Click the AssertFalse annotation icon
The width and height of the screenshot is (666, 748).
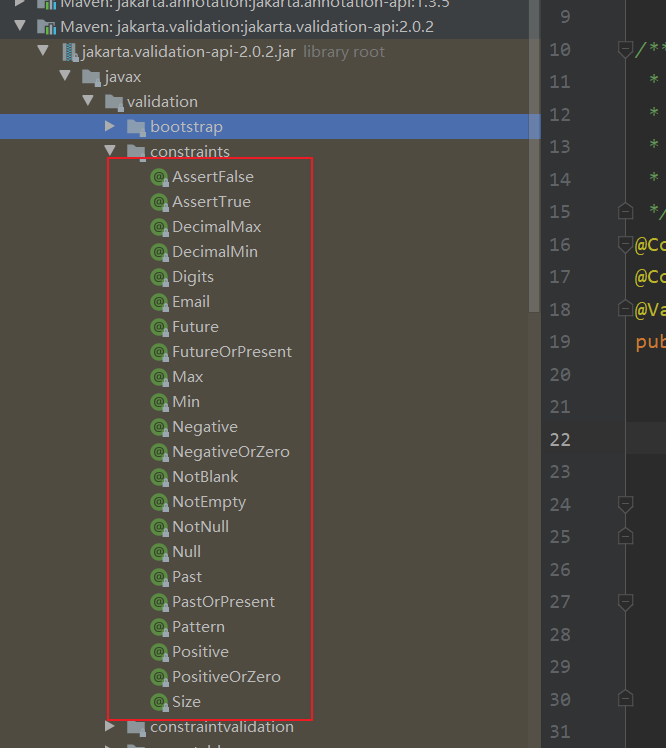coord(159,177)
